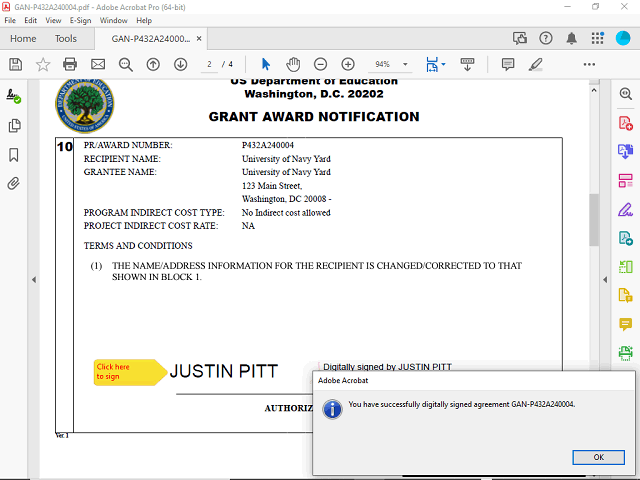Expand the fit page options dropdown
This screenshot has height=480, width=640.
click(443, 64)
